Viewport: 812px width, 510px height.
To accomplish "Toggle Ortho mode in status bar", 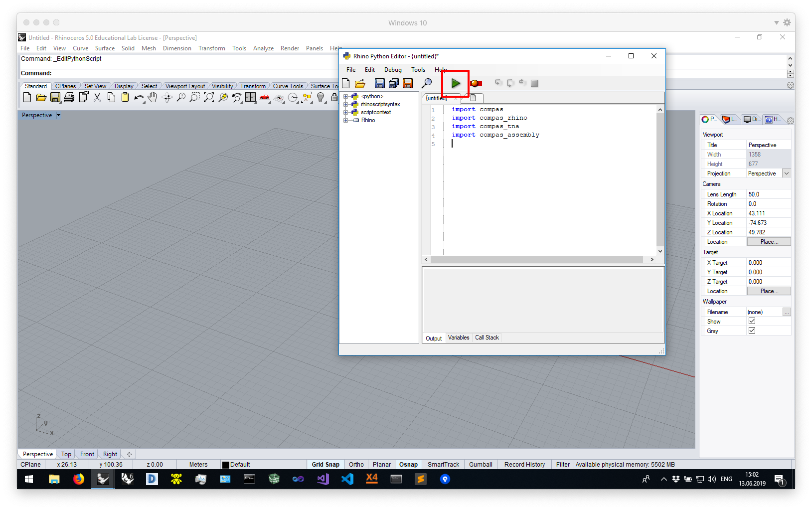I will 356,464.
